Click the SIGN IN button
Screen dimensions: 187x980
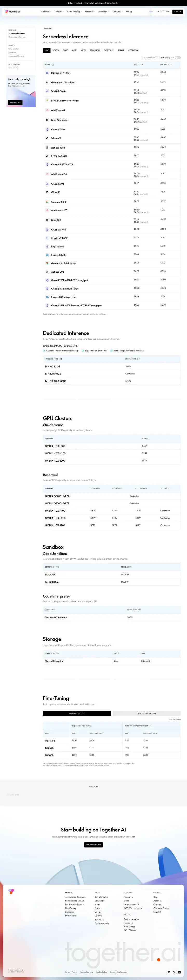178,12
